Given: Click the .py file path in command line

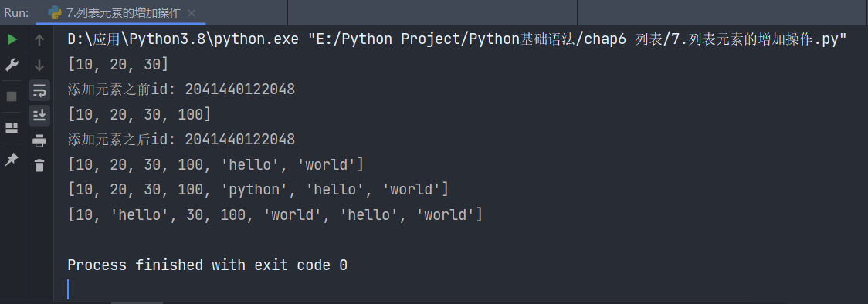Looking at the screenshot, I should tap(578, 40).
